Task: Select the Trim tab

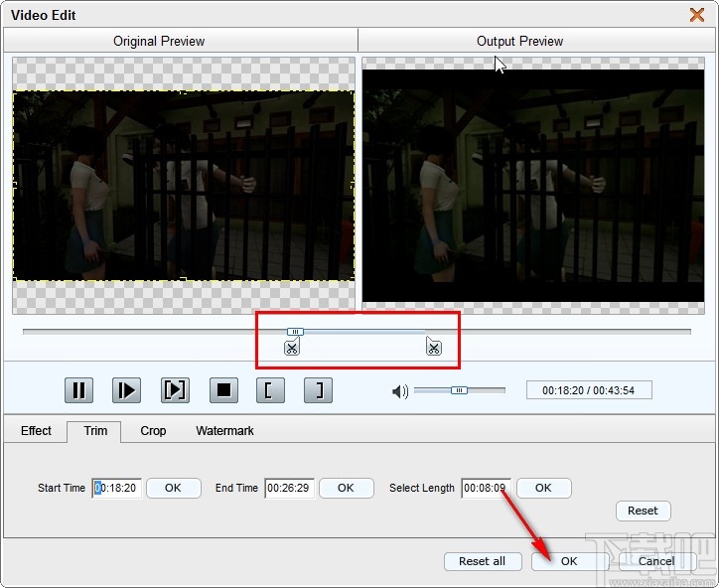Action: coord(95,431)
